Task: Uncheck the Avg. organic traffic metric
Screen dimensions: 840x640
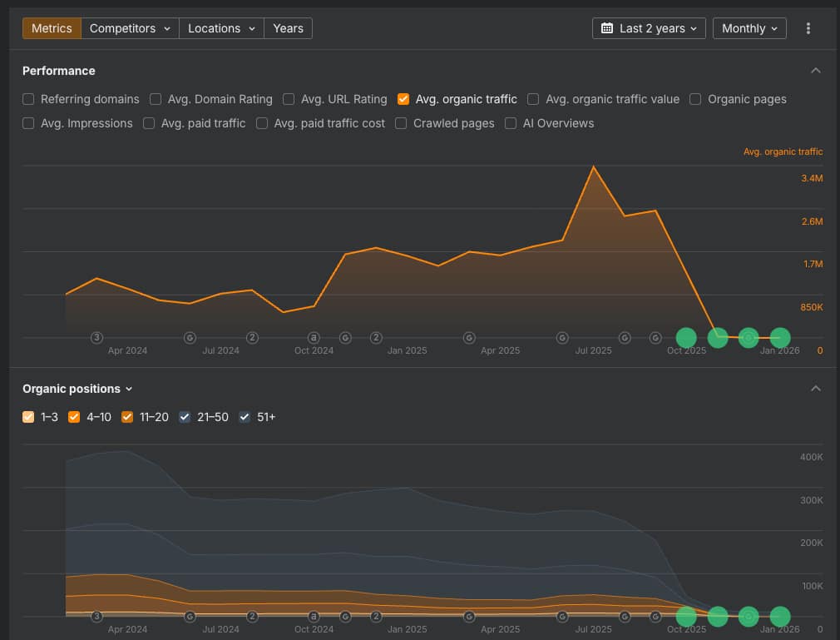Action: [403, 99]
